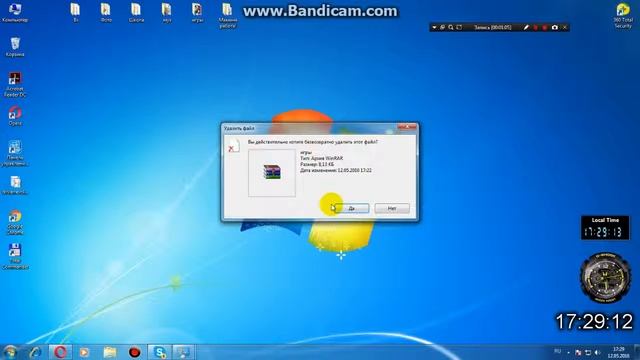Select the Машина работа folder on desktop
Image resolution: width=640 pixels, height=360 pixels.
pos(227,16)
